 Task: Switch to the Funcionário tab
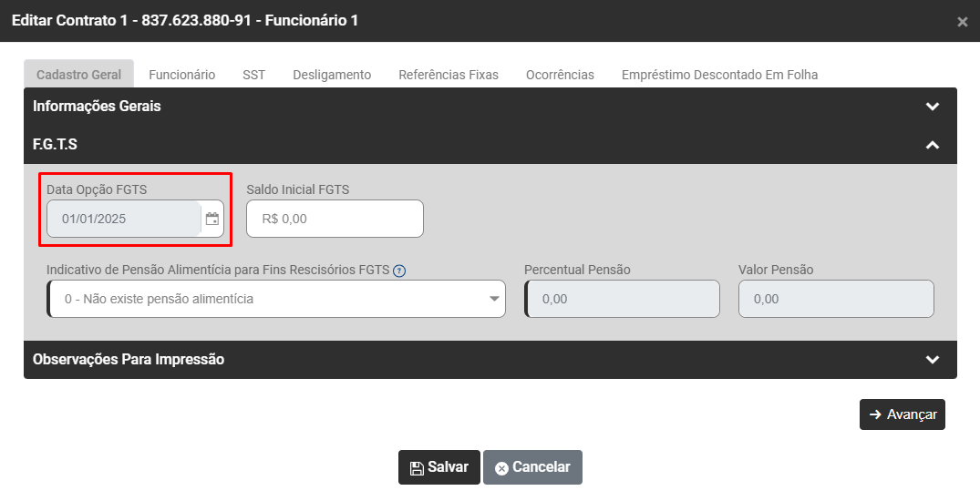pos(182,75)
